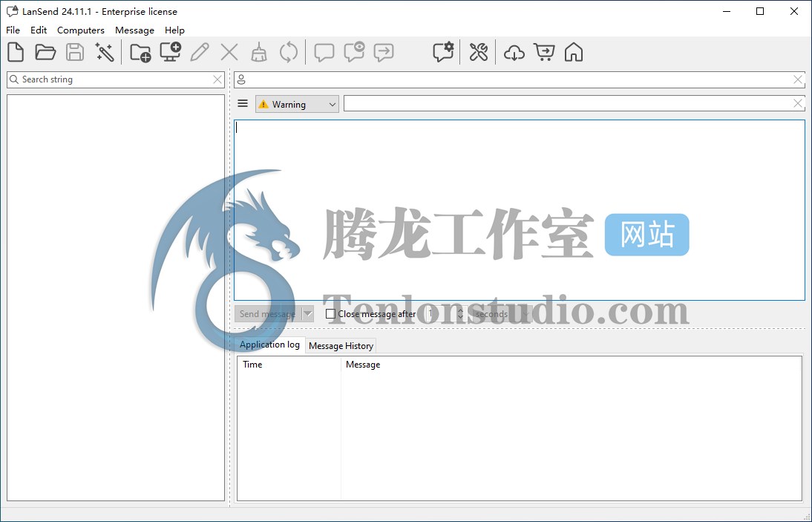Check for updates via cloud download icon
Screen dimensions: 812x522
514,52
